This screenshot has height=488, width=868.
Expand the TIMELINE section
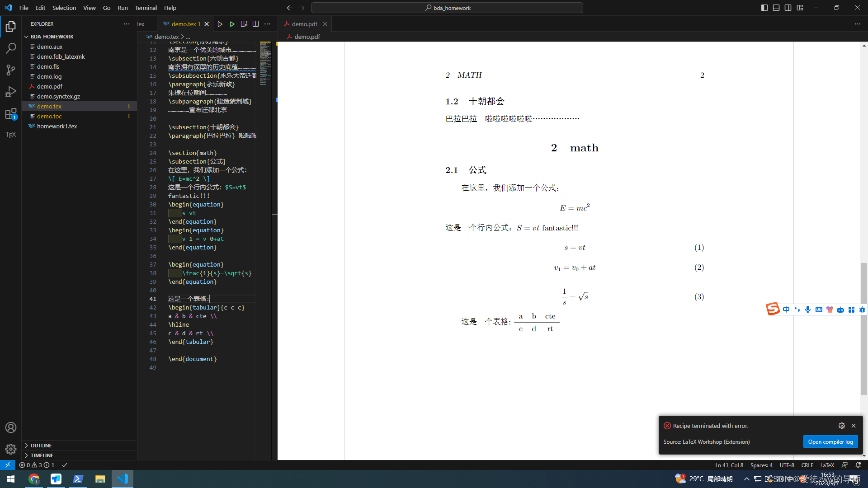coord(42,455)
